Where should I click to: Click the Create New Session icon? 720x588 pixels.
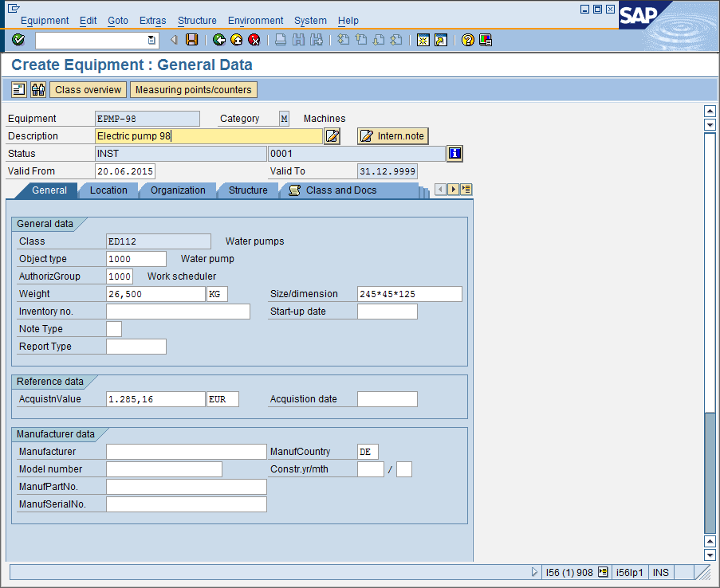tap(423, 40)
